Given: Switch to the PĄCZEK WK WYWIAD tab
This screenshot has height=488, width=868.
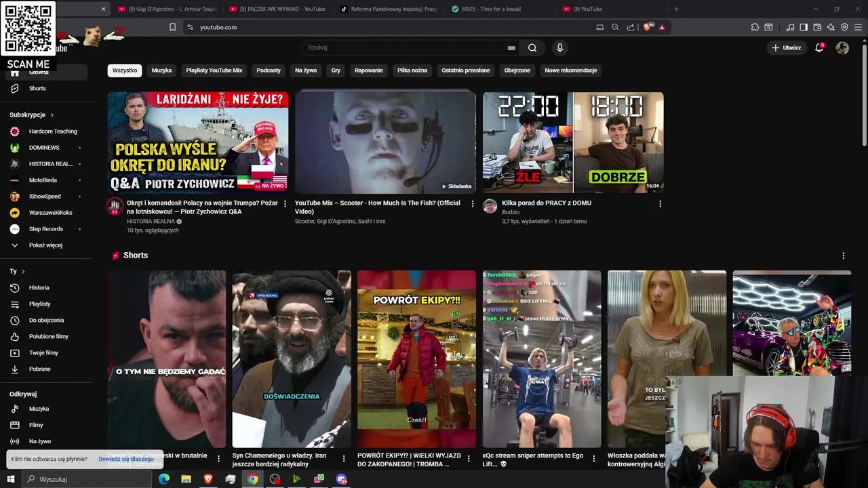Looking at the screenshot, I should point(278,9).
